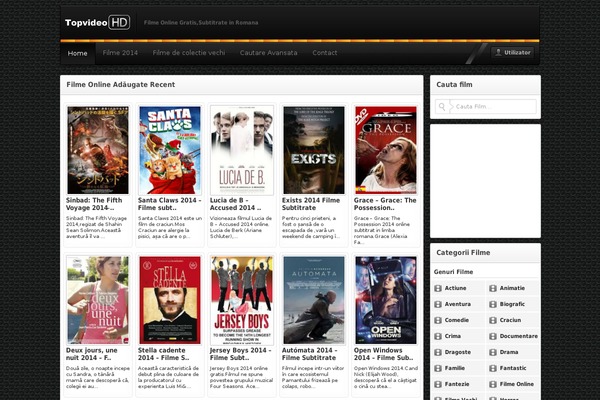Select the Crima category label
This screenshot has width=600, height=400.
(x=453, y=336)
